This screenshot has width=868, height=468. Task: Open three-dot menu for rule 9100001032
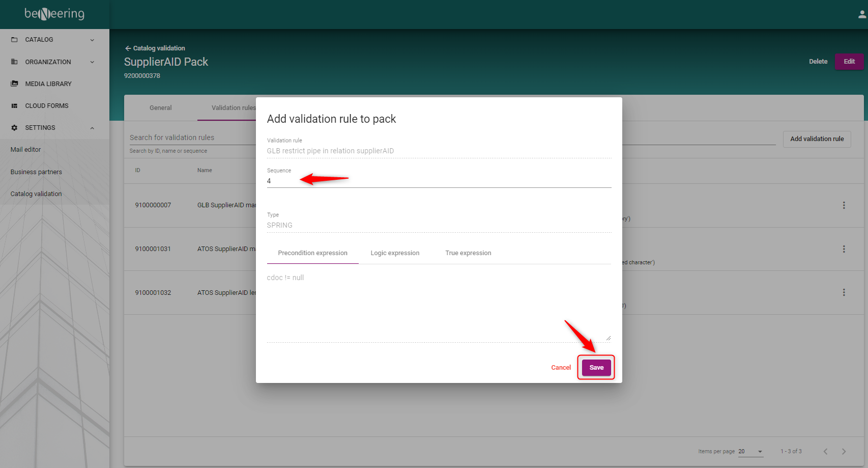point(844,292)
